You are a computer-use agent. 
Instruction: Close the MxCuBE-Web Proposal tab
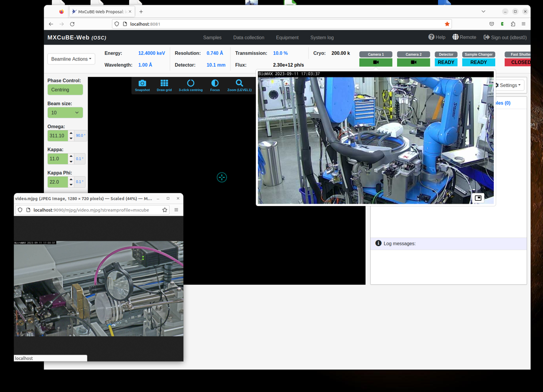pyautogui.click(x=130, y=11)
